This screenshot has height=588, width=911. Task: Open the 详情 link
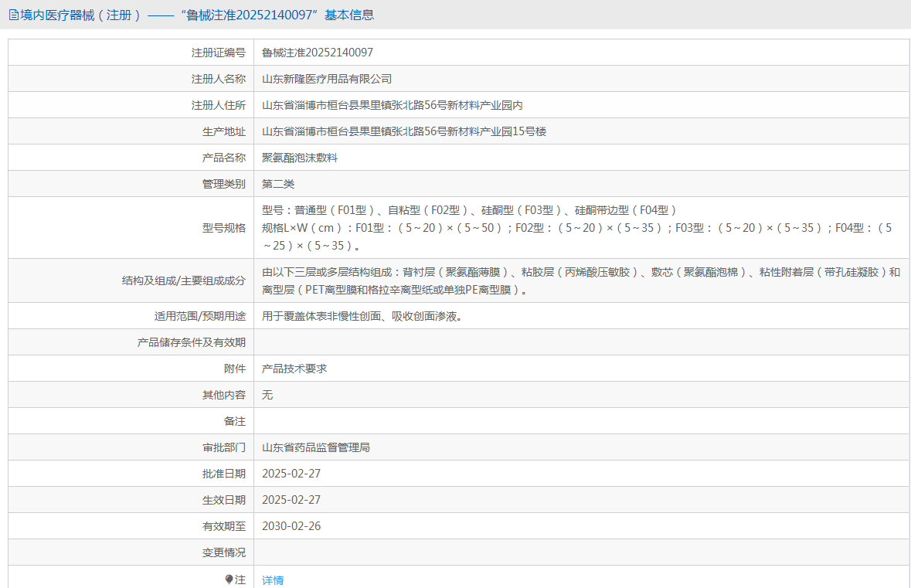273,580
